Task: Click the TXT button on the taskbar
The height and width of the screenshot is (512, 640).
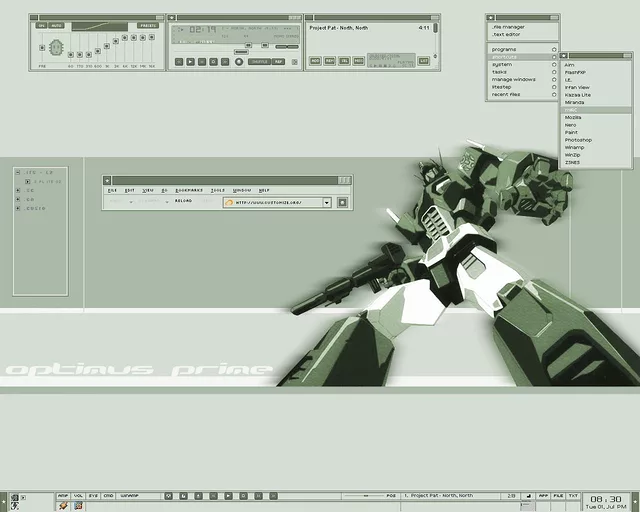Action: (x=573, y=496)
